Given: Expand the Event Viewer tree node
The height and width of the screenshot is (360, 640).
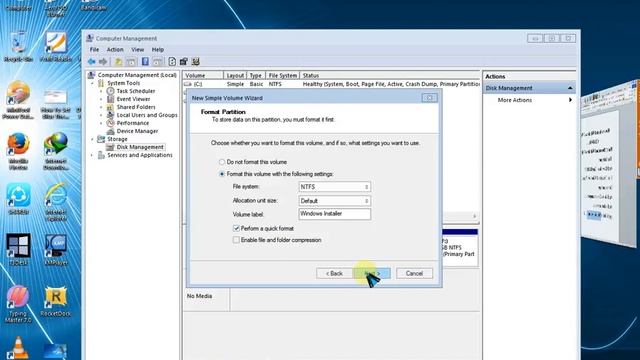Looking at the screenshot, I should coord(102,99).
